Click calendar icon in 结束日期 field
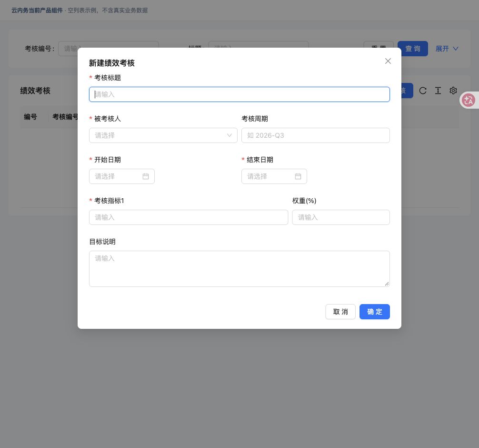Image resolution: width=479 pixels, height=448 pixels. (298, 176)
